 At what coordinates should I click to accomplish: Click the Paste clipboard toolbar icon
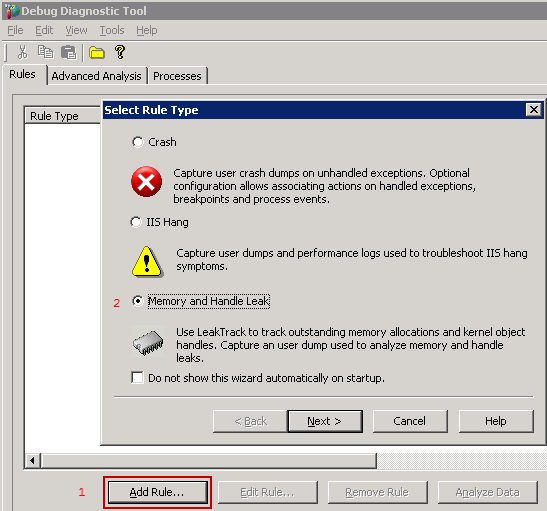coord(69,53)
